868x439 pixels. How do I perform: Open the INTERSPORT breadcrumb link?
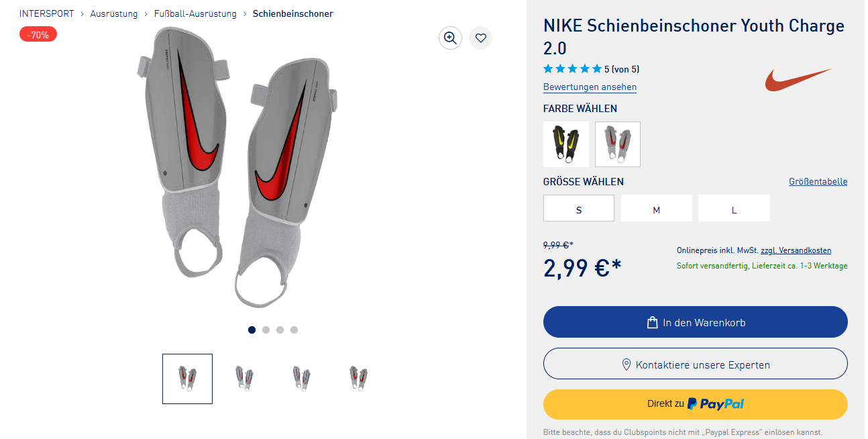point(47,14)
